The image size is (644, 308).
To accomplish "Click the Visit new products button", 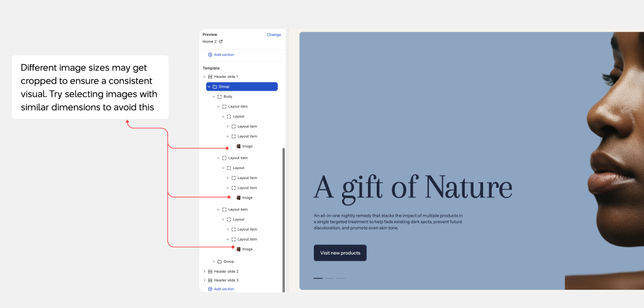I will click(x=340, y=253).
